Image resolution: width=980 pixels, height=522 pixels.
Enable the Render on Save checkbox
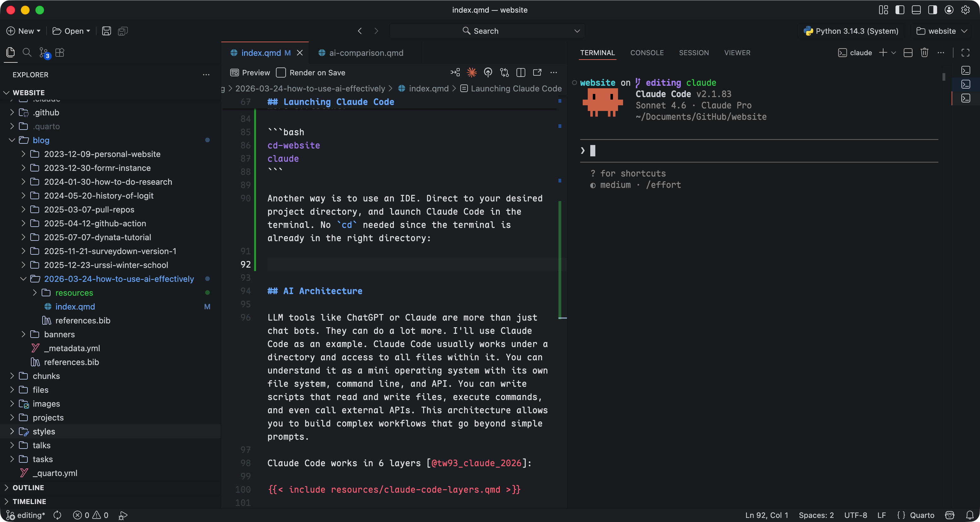[281, 72]
